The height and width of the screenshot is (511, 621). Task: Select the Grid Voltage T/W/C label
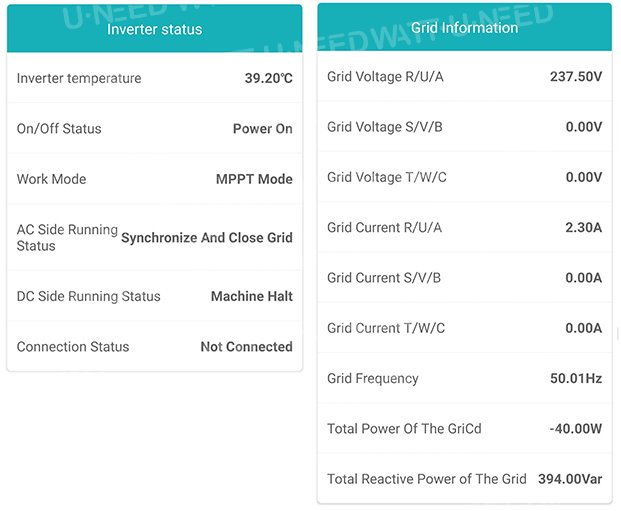387,177
